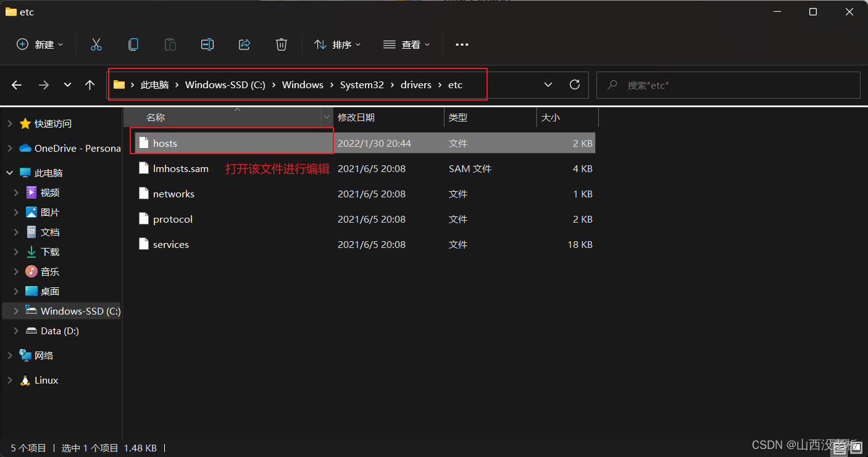Open the 查看 view dropdown
The height and width of the screenshot is (457, 868).
tap(406, 44)
